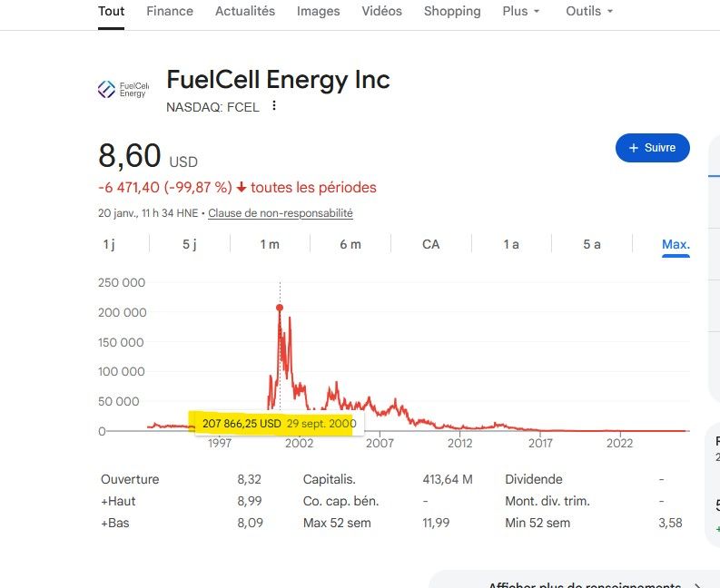Choose the 1 m time period
Viewport: 720px width, 588px height.
tap(270, 244)
